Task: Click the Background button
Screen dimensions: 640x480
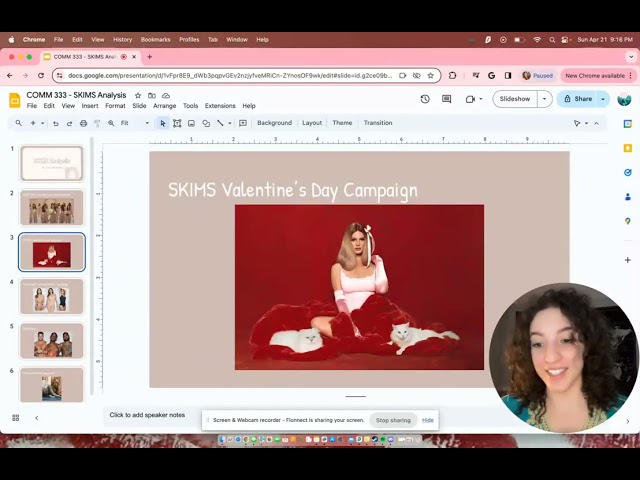Action: pos(274,123)
